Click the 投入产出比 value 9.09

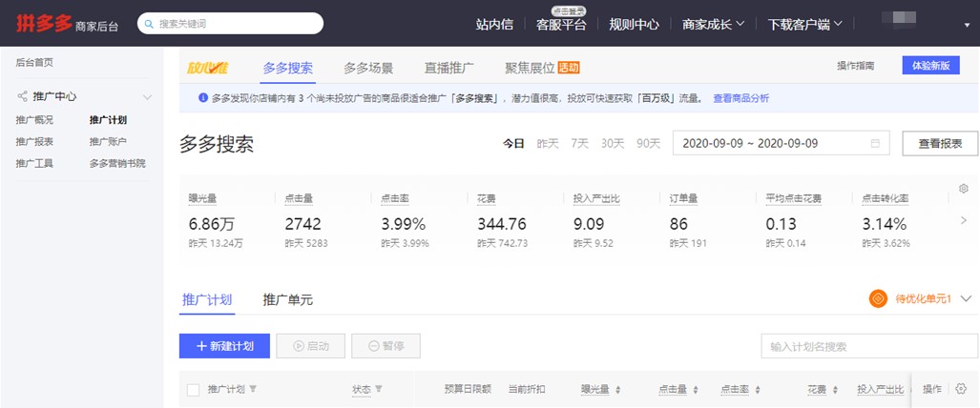point(589,224)
